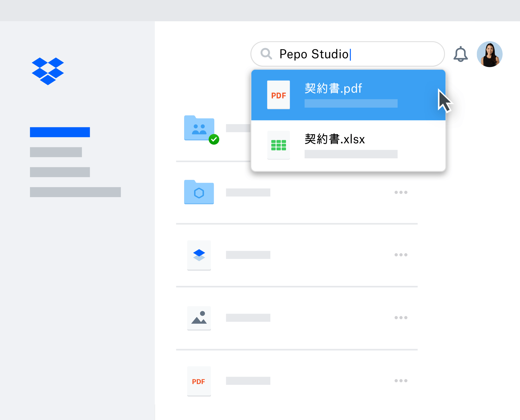Screen dimensions: 520x420
Task: Open the user profile avatar
Action: coord(490,54)
